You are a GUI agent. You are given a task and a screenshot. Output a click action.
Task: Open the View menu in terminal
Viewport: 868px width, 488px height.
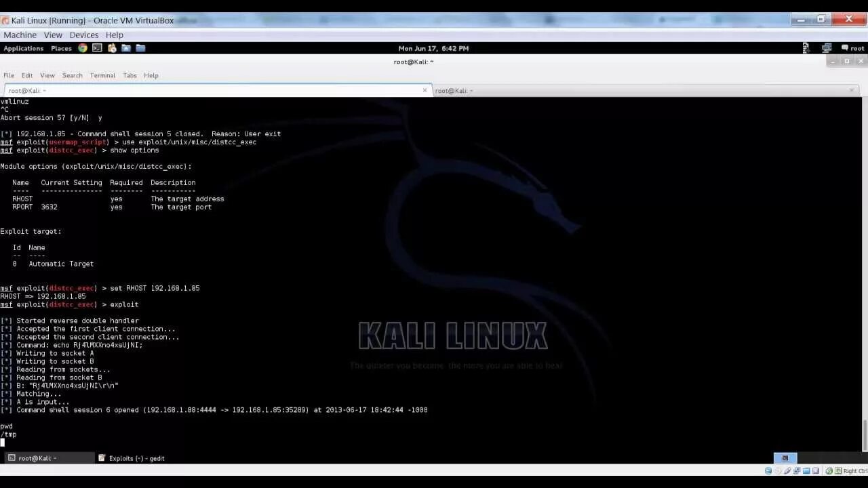point(47,75)
